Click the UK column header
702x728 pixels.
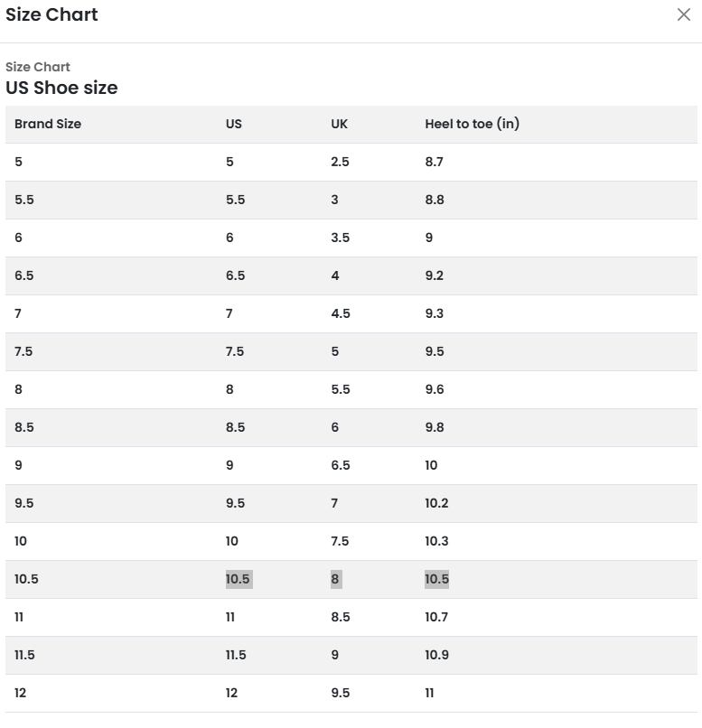click(339, 124)
